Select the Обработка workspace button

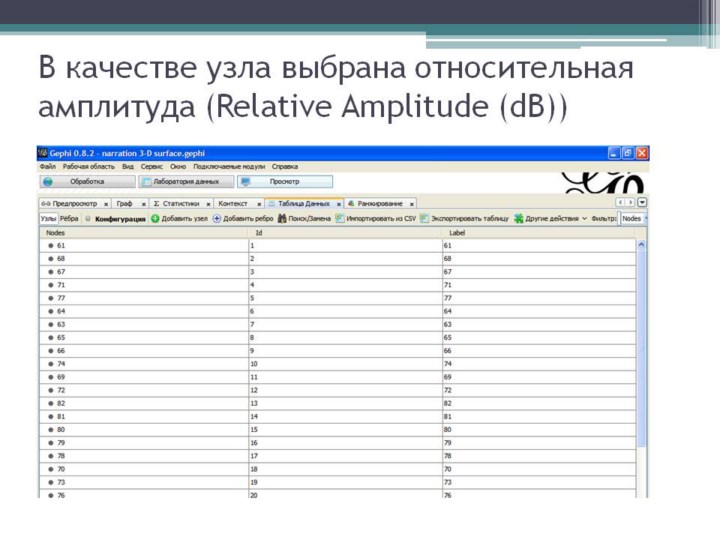tap(86, 182)
